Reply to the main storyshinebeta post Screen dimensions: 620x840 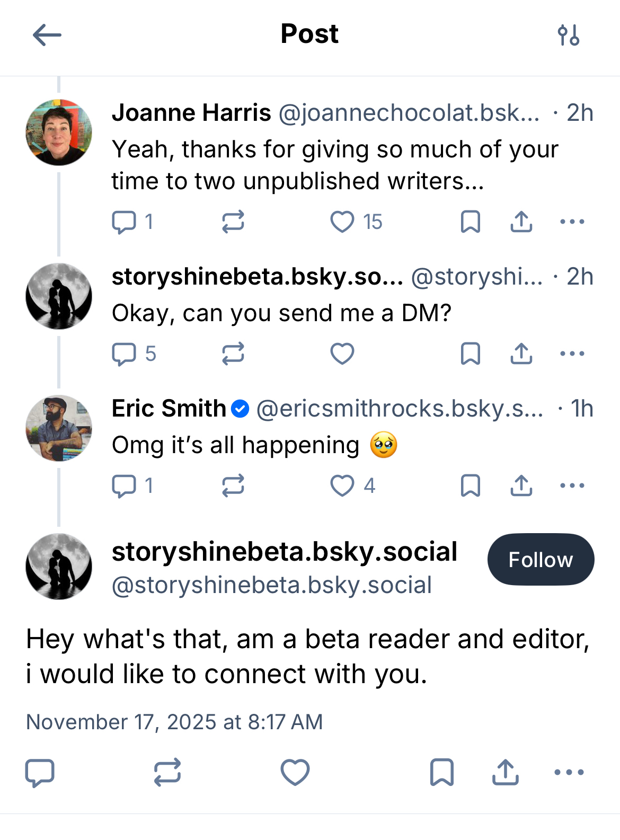point(40,773)
